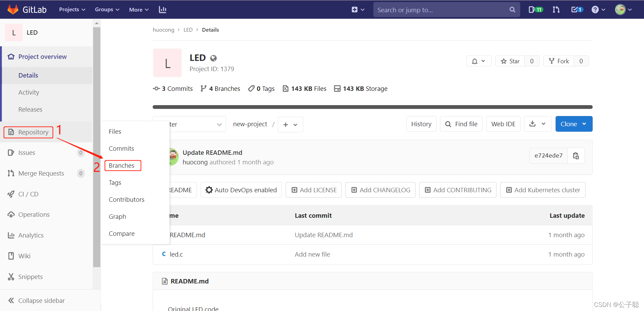The image size is (644, 311).
Task: Open issues icon showing the 11 badge
Action: [x=536, y=10]
